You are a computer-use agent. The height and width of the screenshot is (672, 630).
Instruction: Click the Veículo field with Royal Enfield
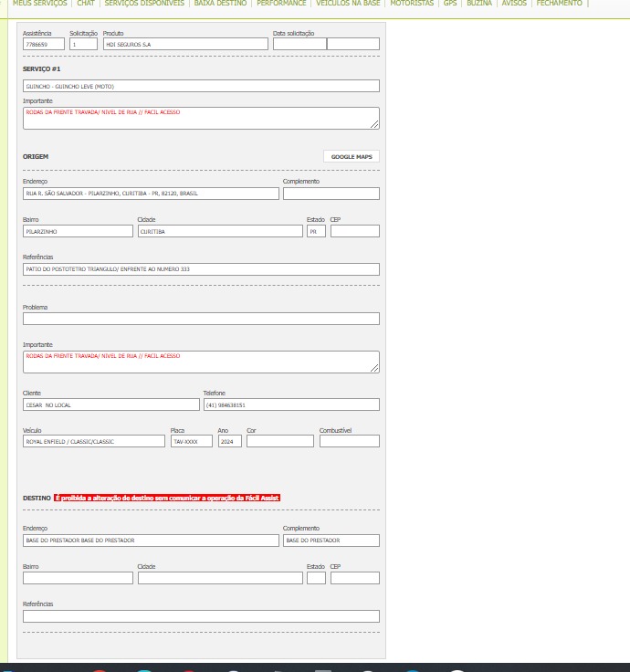pyautogui.click(x=94, y=441)
